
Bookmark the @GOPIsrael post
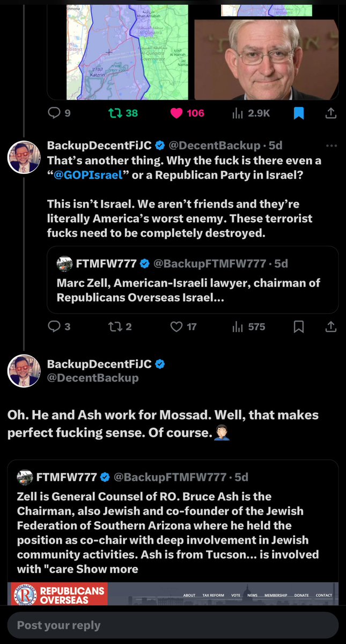coord(299,326)
